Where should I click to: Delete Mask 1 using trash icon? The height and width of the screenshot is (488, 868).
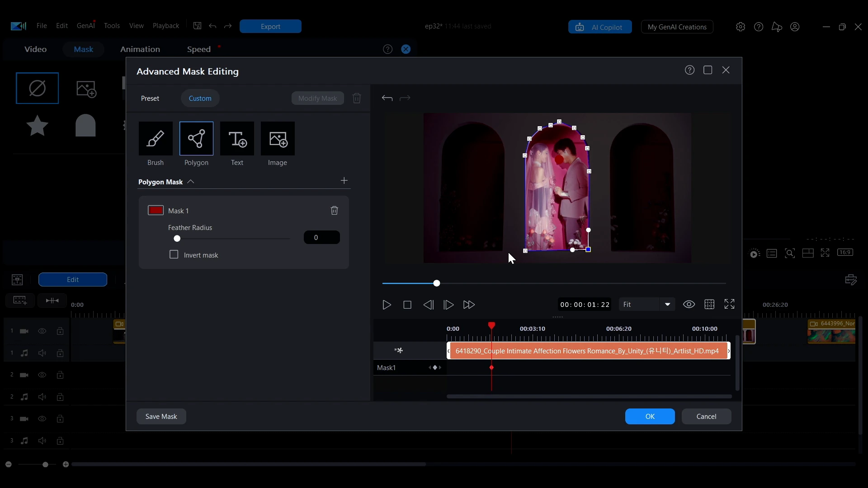[x=335, y=211]
